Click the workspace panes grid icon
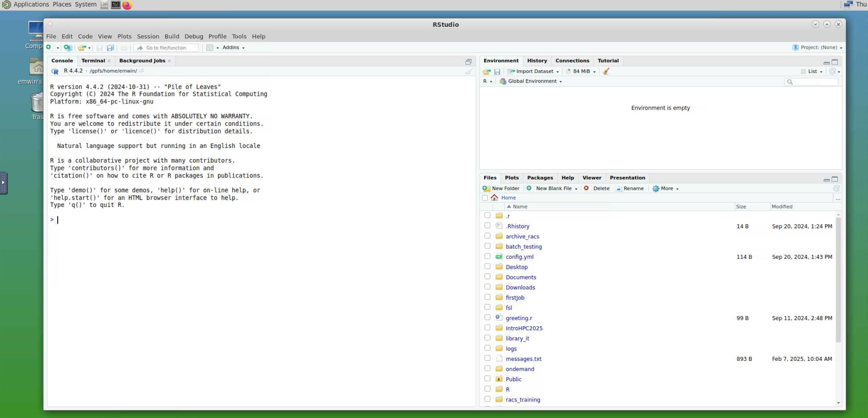The image size is (868, 418). (x=210, y=48)
